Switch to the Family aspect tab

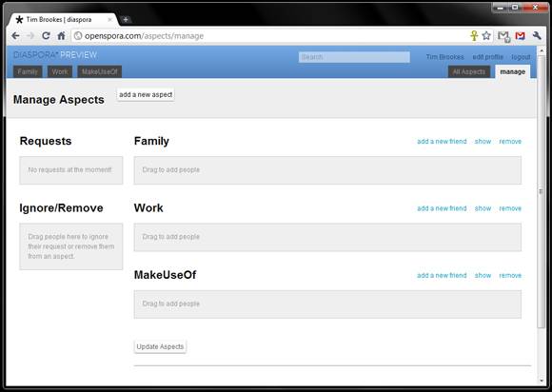tap(28, 71)
